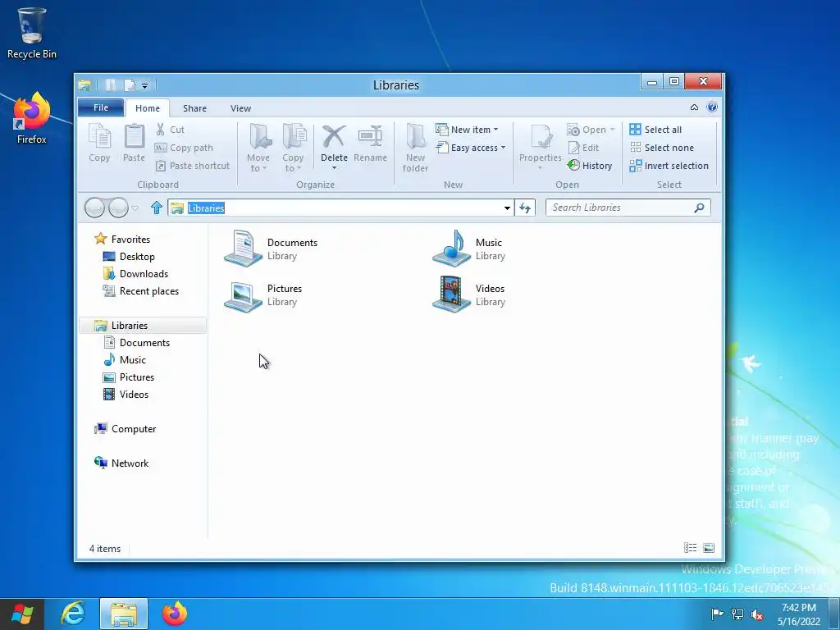Select Pictures in navigation tree
This screenshot has height=630, width=840.
(x=129, y=377)
